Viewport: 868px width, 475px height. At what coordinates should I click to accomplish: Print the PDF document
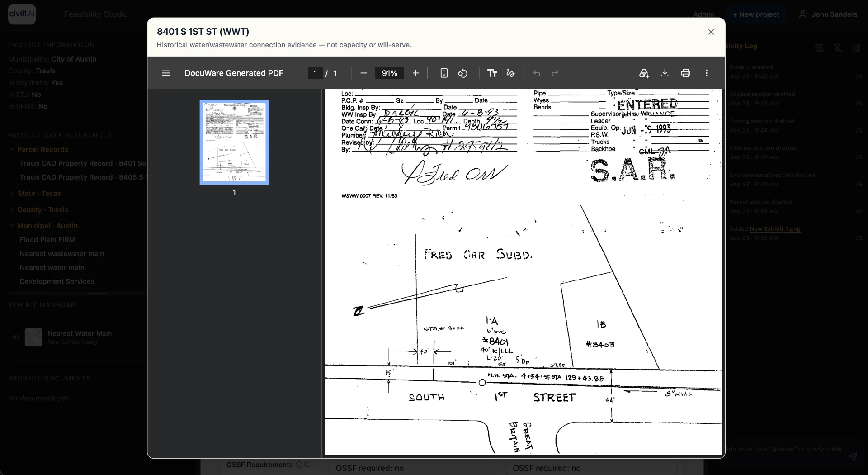point(685,73)
